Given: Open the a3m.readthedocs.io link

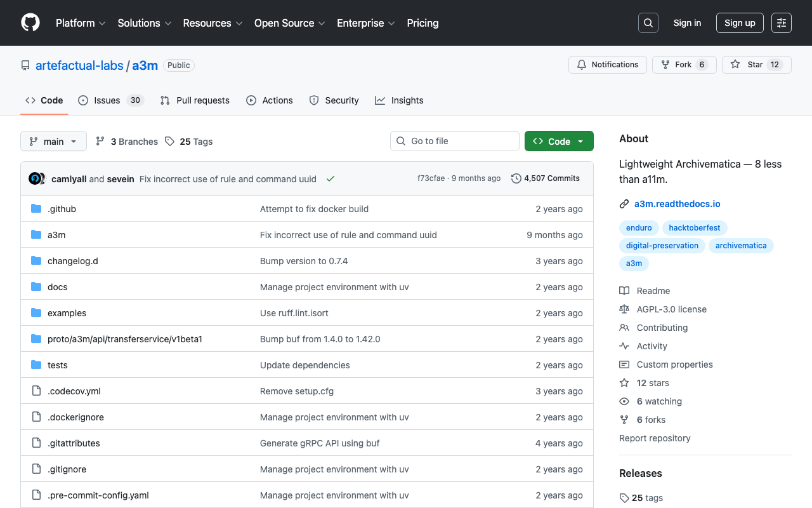Looking at the screenshot, I should [677, 204].
